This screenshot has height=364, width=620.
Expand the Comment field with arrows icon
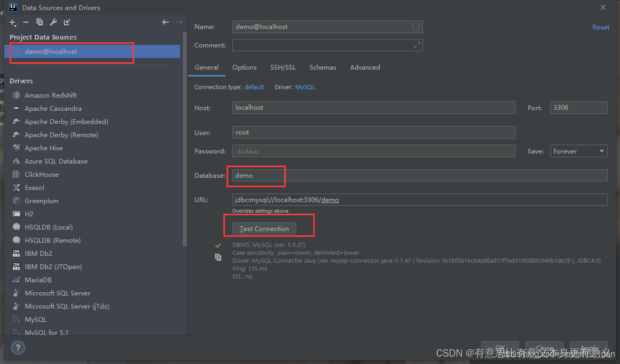point(417,45)
